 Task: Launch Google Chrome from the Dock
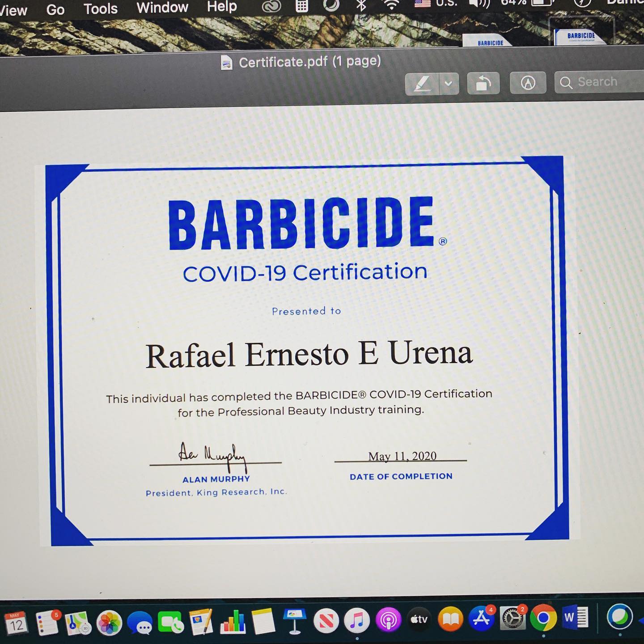543,619
